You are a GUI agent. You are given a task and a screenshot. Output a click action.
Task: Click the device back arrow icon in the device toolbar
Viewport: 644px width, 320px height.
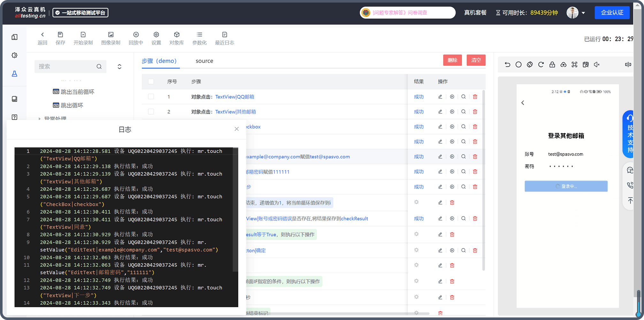tap(507, 65)
